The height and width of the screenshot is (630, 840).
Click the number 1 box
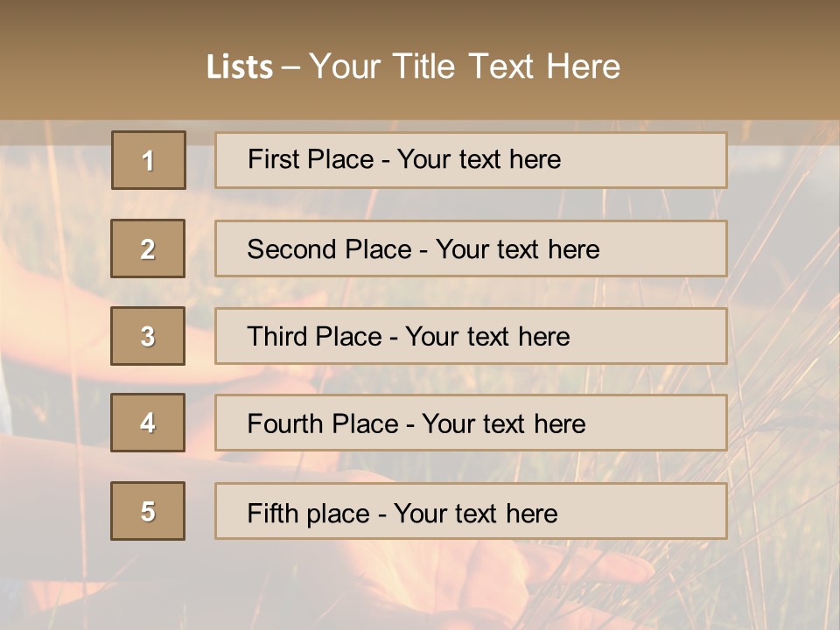pyautogui.click(x=148, y=160)
